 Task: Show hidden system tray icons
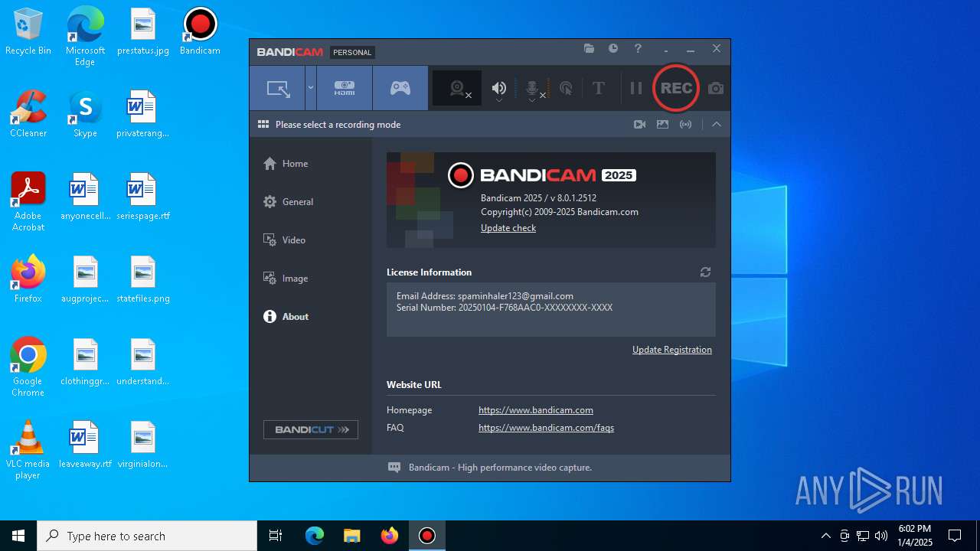click(825, 536)
